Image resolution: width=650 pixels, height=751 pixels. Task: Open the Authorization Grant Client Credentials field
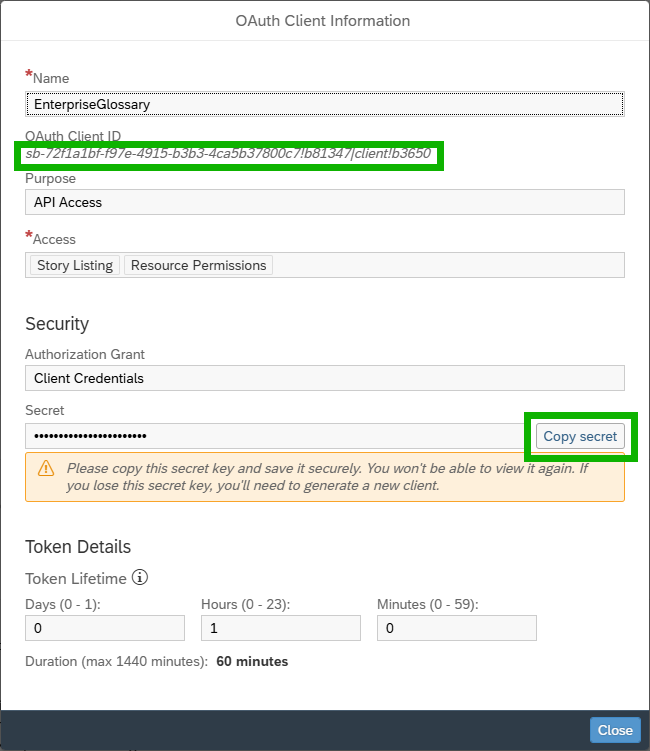[x=324, y=378]
